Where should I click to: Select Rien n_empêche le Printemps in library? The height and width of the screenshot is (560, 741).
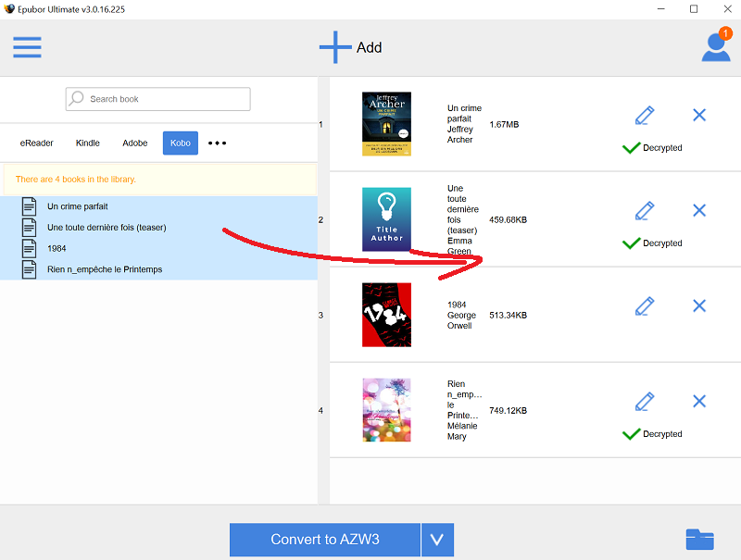pos(158,269)
